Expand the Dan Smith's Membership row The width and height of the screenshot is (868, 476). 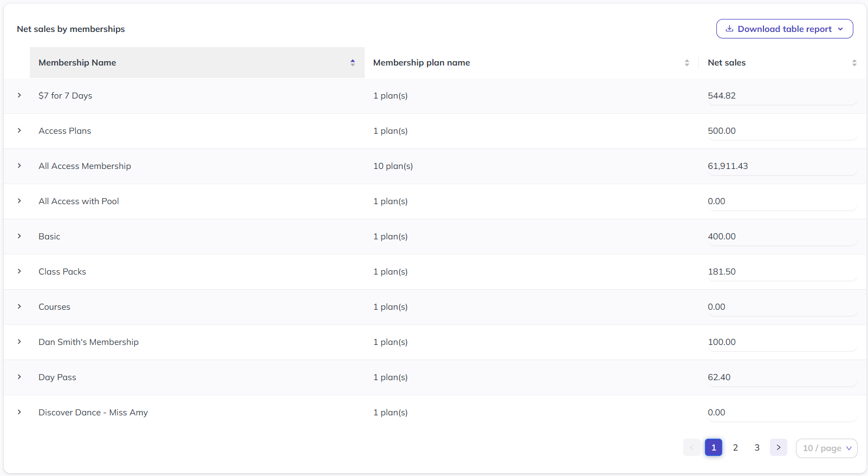[20, 342]
